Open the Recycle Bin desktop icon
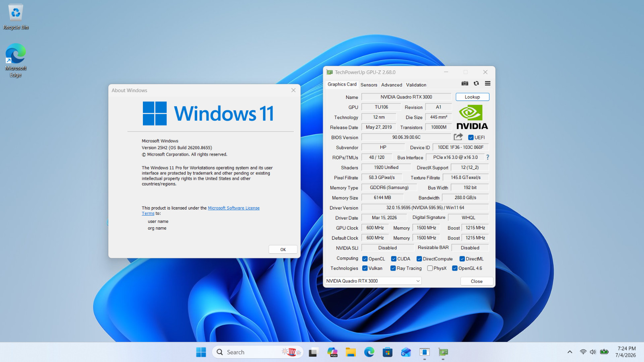 (x=16, y=17)
